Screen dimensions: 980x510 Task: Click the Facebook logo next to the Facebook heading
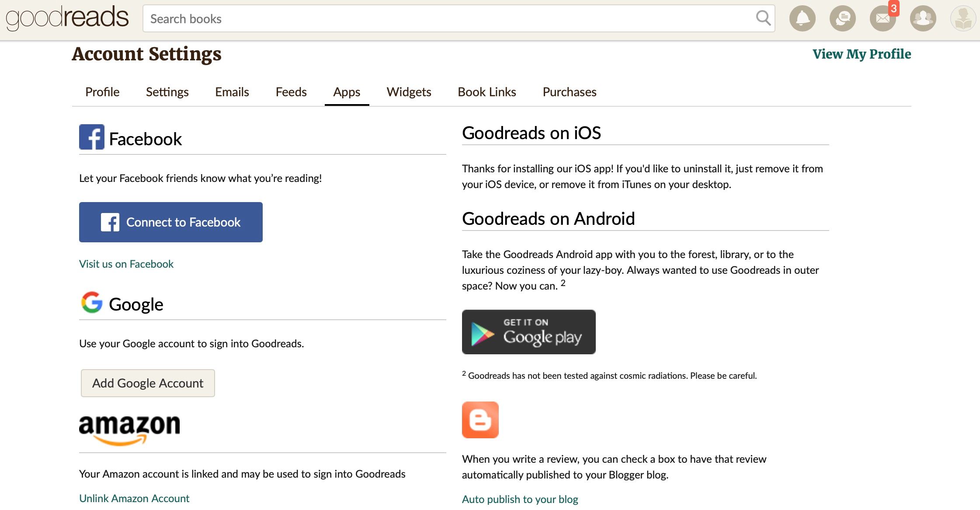[91, 137]
